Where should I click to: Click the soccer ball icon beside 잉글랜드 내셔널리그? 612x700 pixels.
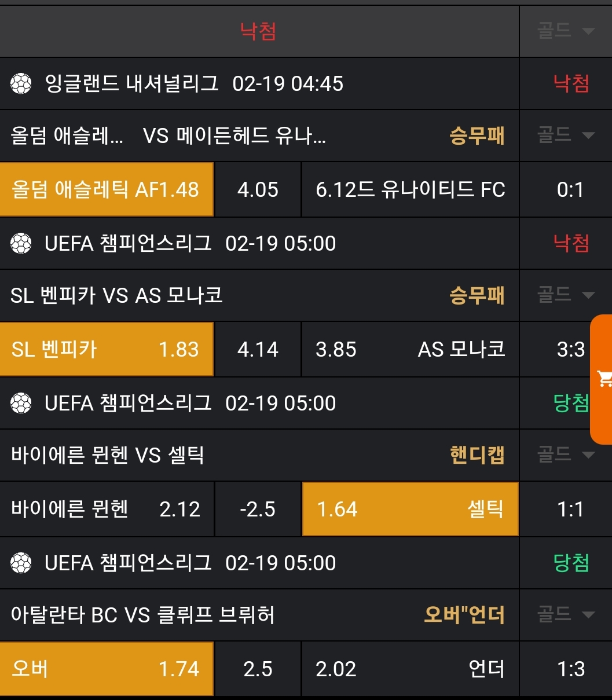[x=20, y=84]
